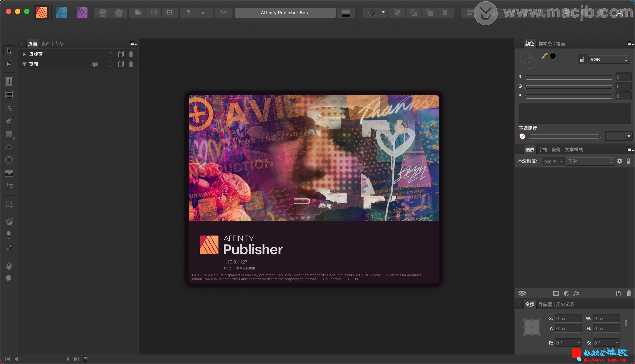Switch to the 资产 tab

pos(46,44)
